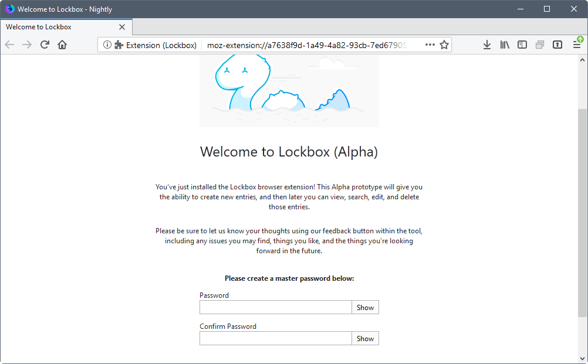The height and width of the screenshot is (364, 588).
Task: Open the Downloads panel
Action: tap(486, 45)
